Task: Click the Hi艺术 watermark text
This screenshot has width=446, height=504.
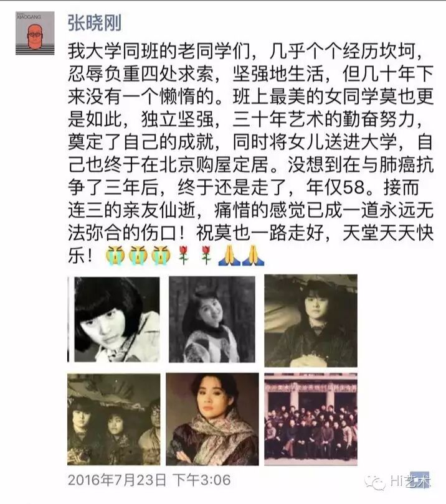Action: click(x=410, y=481)
